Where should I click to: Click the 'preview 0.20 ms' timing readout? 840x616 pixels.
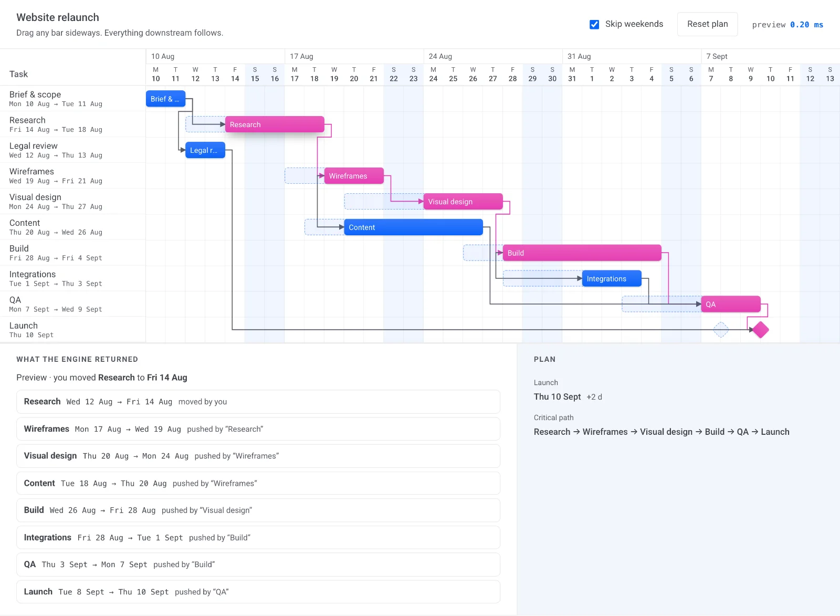(x=787, y=25)
